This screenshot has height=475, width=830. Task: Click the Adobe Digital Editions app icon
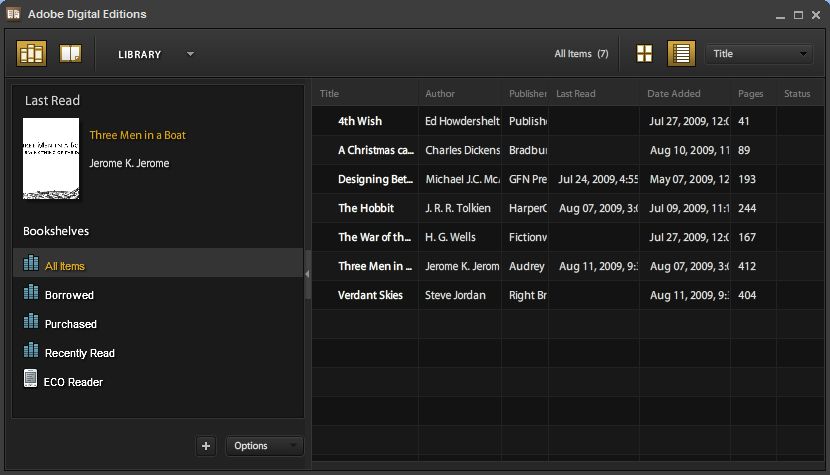pyautogui.click(x=13, y=14)
